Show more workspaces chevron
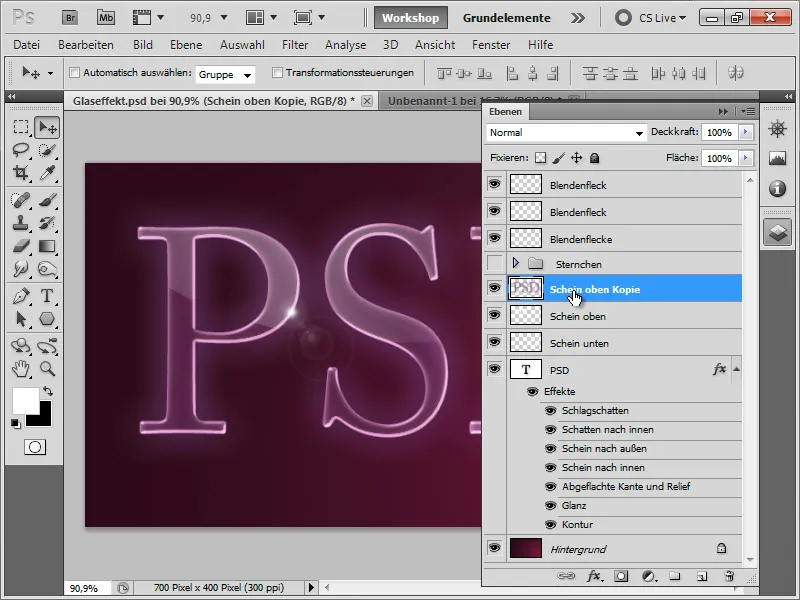Screen dimensions: 800x600 pos(578,18)
